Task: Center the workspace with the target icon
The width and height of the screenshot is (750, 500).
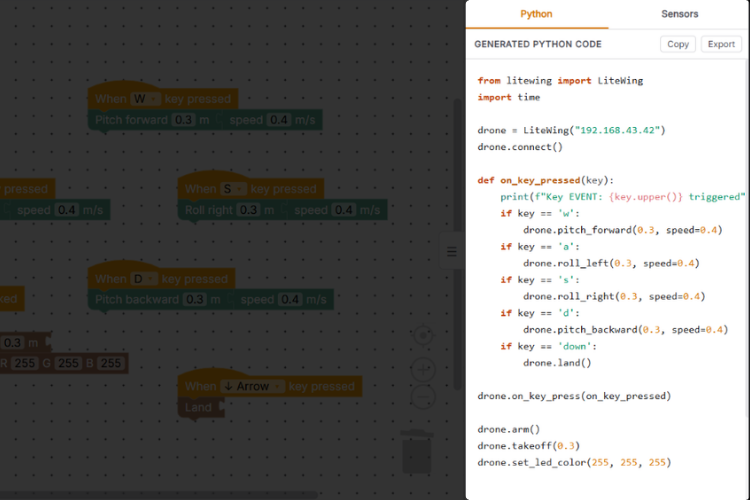Action: click(x=423, y=336)
